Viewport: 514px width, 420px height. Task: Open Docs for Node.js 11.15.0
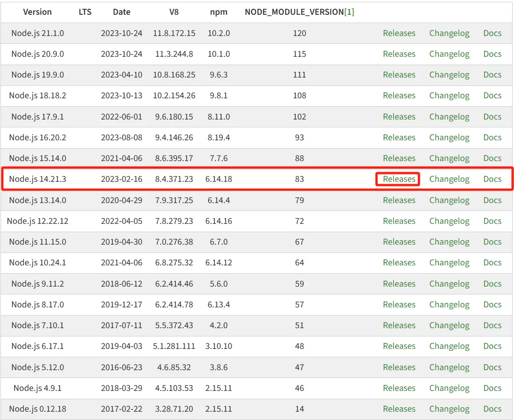point(492,242)
